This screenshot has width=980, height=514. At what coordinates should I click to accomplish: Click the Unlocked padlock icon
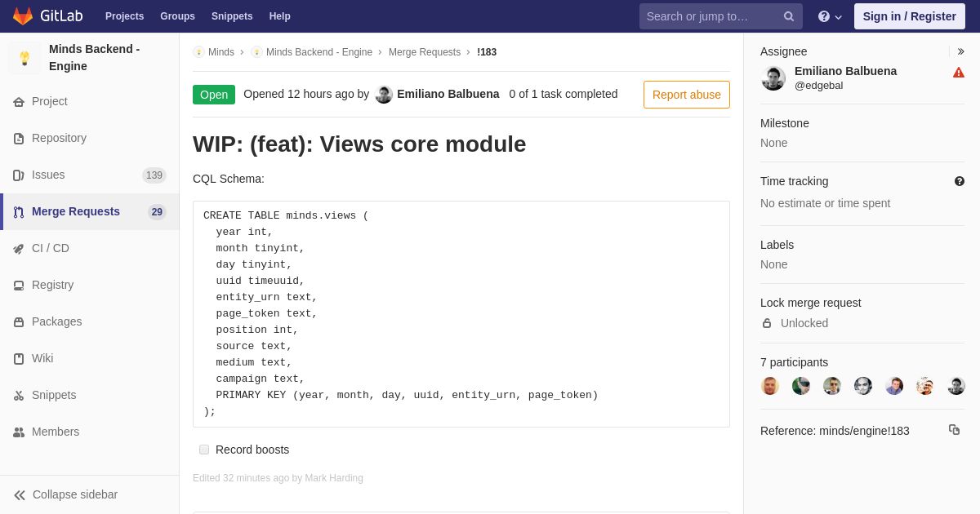767,323
